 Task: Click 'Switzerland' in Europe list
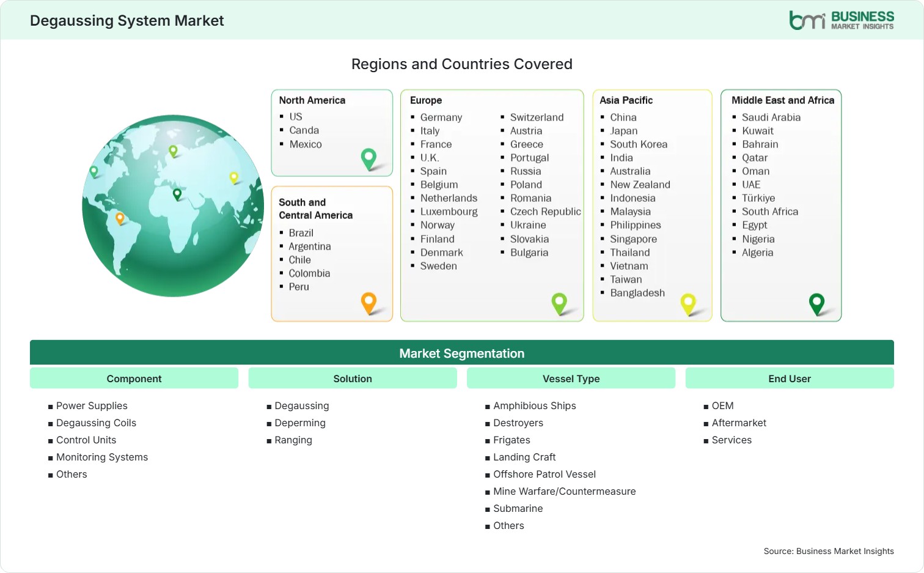(537, 117)
